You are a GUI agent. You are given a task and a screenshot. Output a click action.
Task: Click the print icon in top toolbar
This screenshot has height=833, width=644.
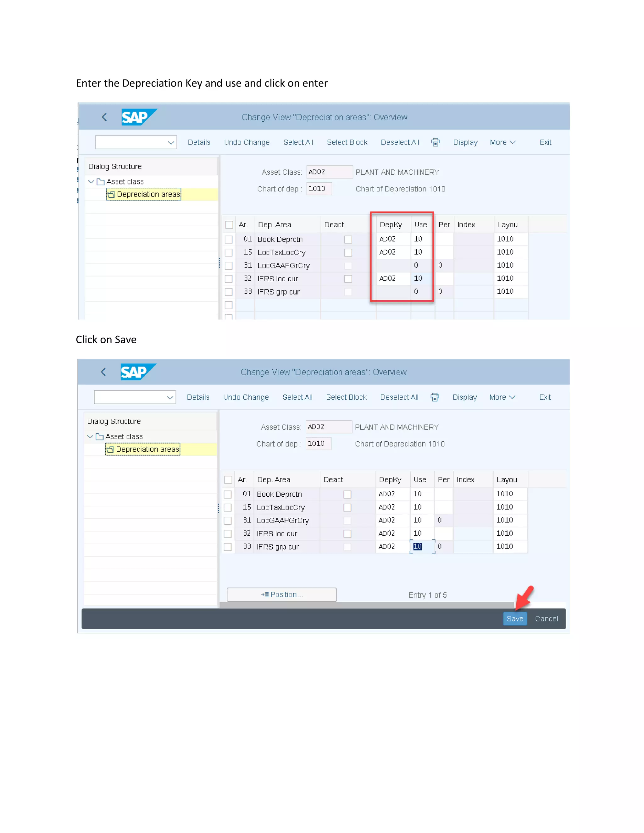click(x=435, y=142)
